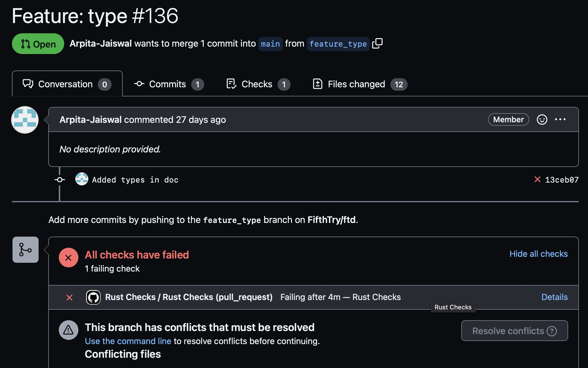Open Details for Rust Checks
This screenshot has height=368, width=588.
(x=554, y=297)
